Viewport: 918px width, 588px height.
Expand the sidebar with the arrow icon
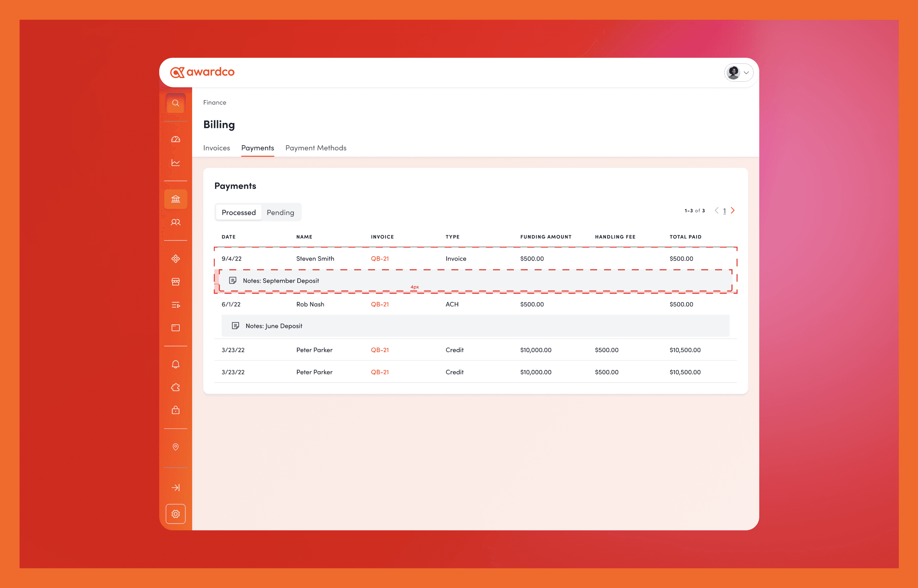(176, 488)
